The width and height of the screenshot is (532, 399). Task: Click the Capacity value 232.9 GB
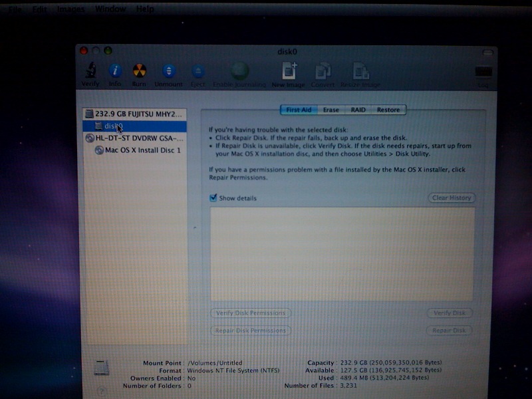coord(391,362)
